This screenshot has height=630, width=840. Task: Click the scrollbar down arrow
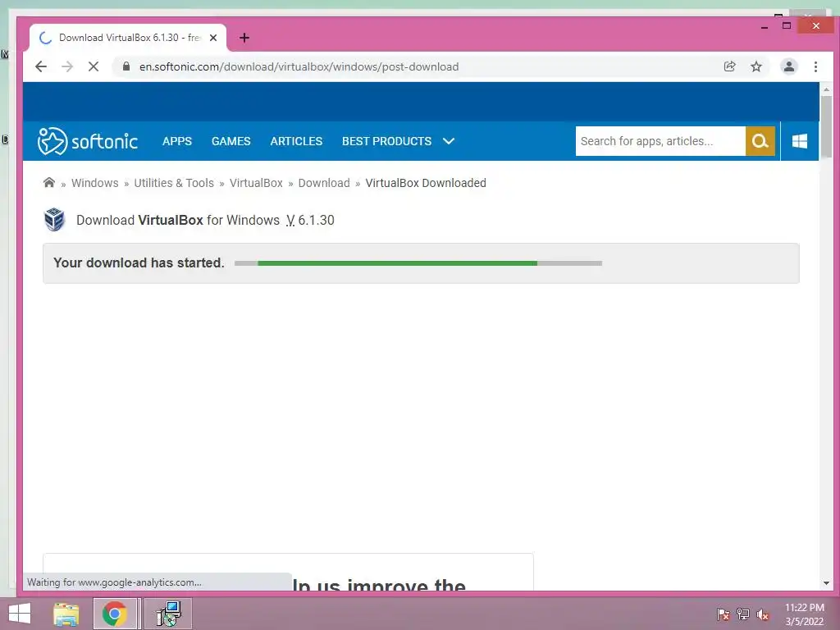click(826, 583)
